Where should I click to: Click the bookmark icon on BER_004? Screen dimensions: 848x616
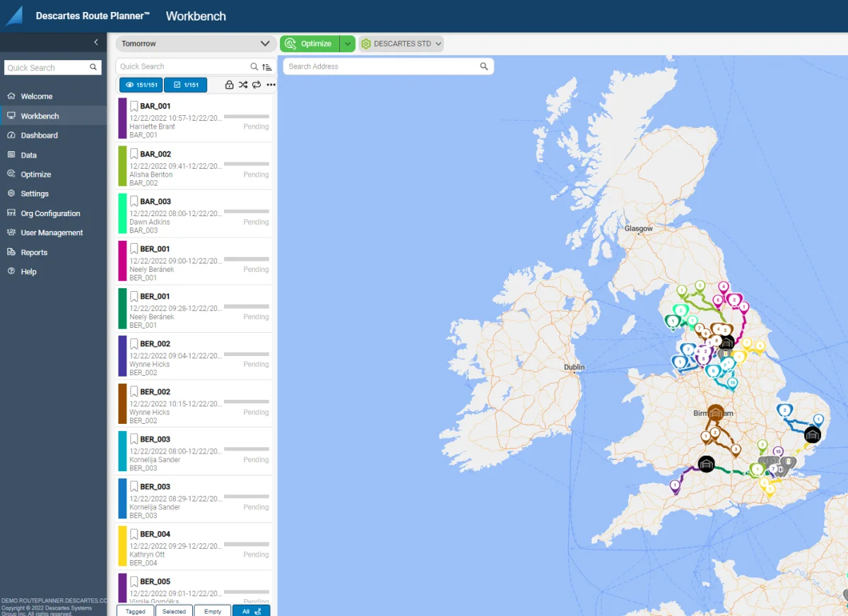click(134, 534)
